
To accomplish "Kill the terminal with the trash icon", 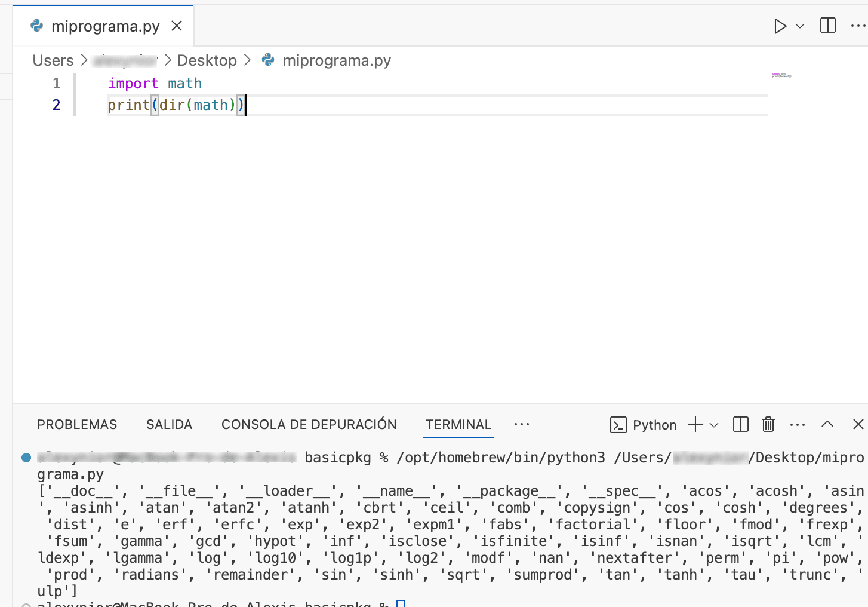I will coord(768,424).
